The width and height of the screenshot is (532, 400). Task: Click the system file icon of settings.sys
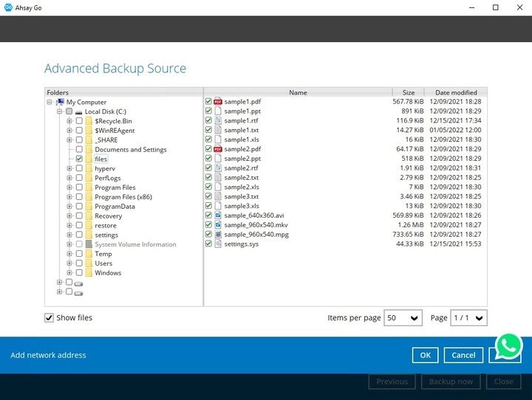218,244
